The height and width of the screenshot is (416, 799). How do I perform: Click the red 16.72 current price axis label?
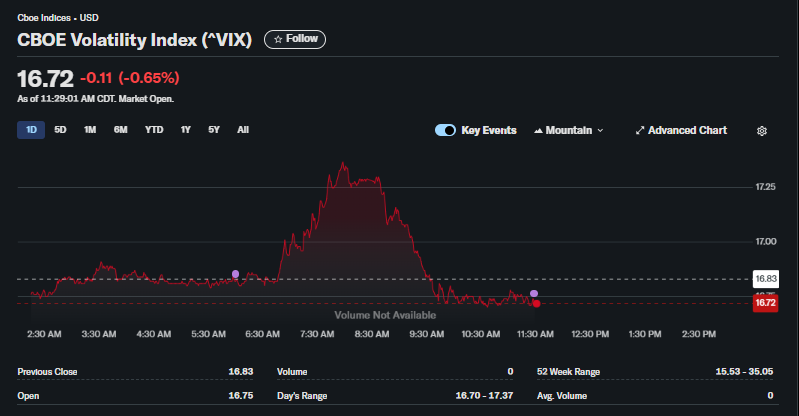pyautogui.click(x=765, y=303)
